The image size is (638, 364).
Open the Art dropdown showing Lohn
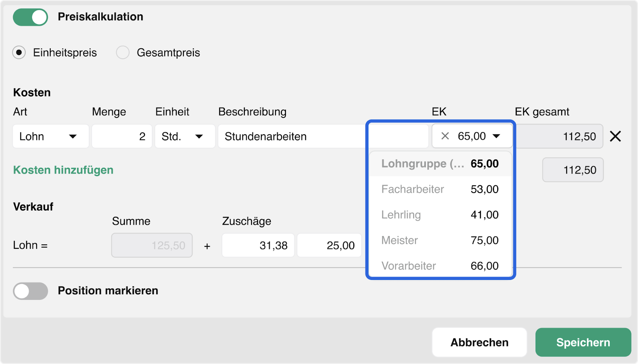[x=51, y=136]
